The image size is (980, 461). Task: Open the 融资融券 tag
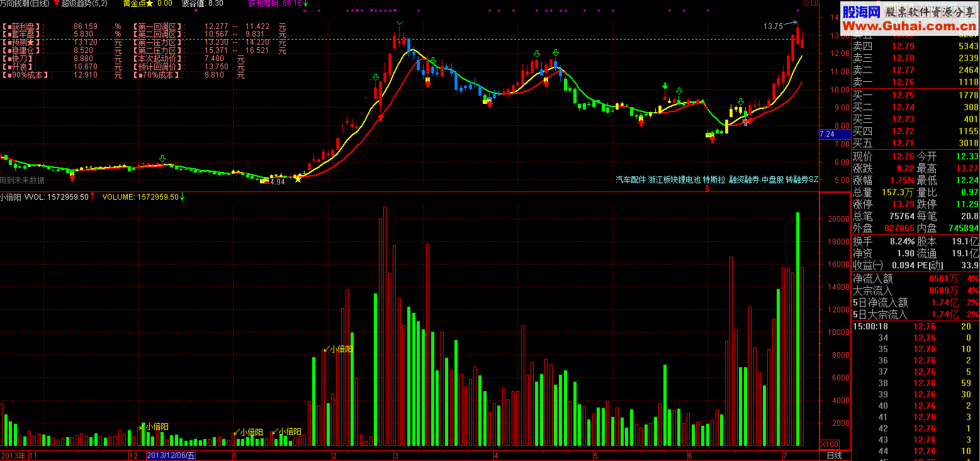point(744,179)
